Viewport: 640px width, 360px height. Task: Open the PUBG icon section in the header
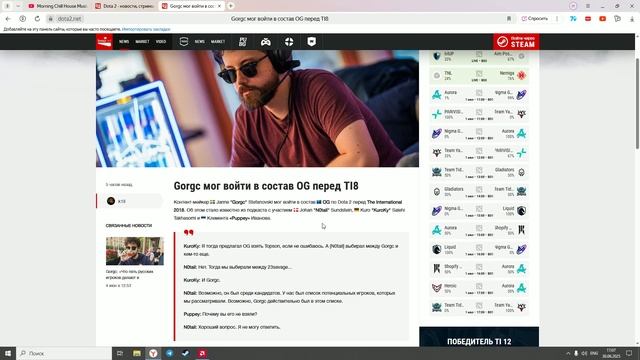click(243, 42)
